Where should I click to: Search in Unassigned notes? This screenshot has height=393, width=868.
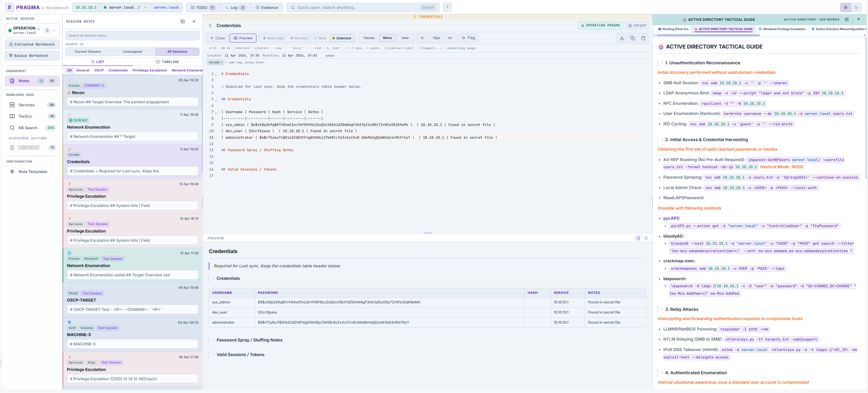(x=133, y=52)
